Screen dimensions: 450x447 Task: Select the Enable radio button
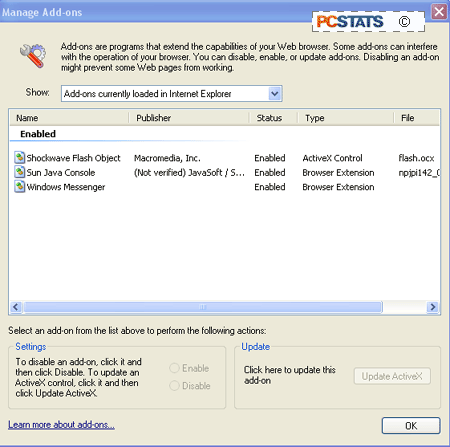point(174,368)
